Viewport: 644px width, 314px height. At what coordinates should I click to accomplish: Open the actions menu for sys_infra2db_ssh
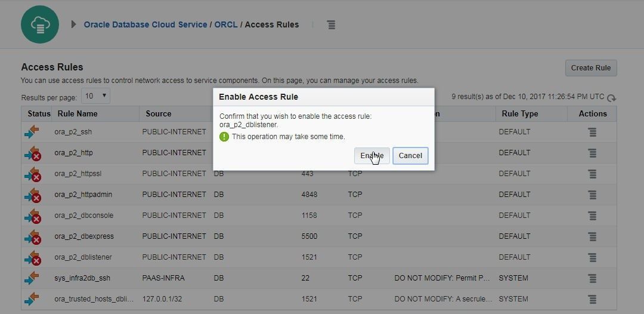pos(592,278)
